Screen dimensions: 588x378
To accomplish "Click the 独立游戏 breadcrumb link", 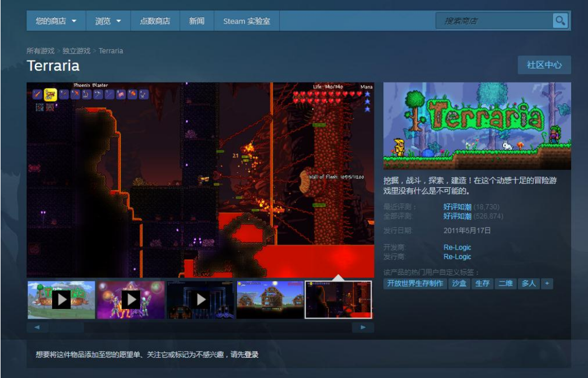I will [76, 51].
